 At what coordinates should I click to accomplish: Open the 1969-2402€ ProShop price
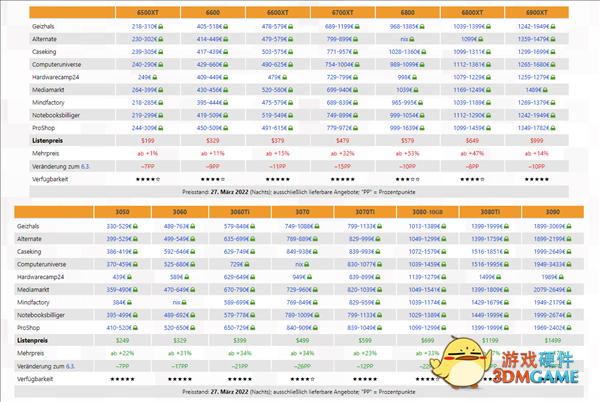pyautogui.click(x=550, y=327)
